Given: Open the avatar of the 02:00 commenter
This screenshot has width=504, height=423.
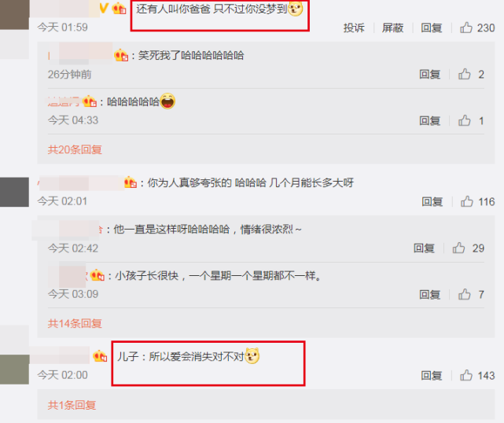Looking at the screenshot, I should [x=14, y=370].
